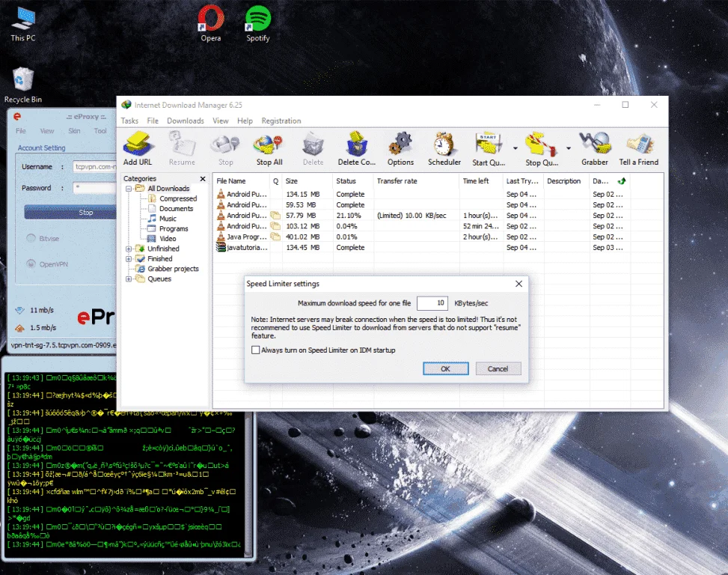Confirm speed limiter with OK button
This screenshot has height=575, width=728.
(446, 369)
